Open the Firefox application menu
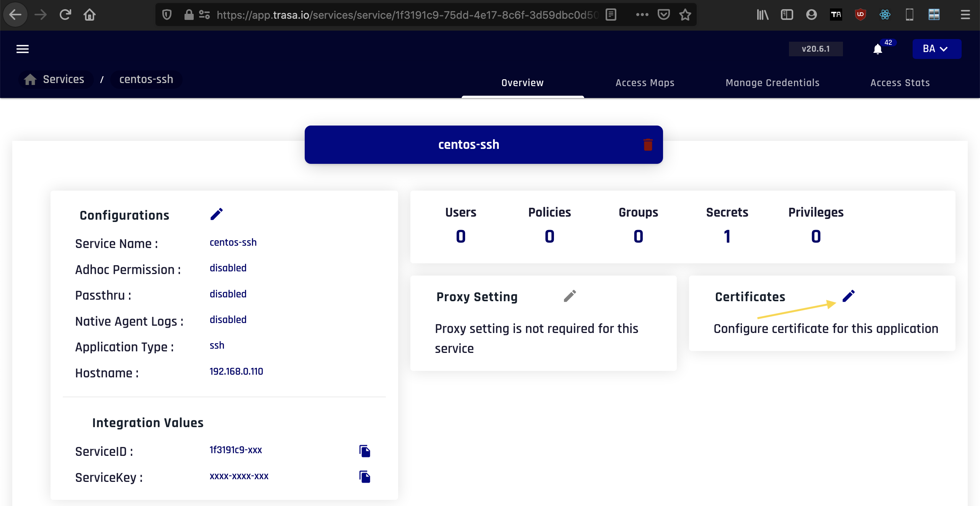This screenshot has width=980, height=506. (x=965, y=15)
